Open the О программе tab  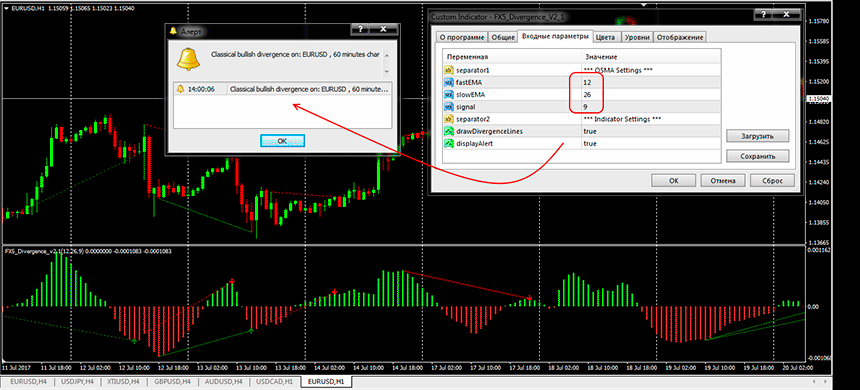coord(461,37)
